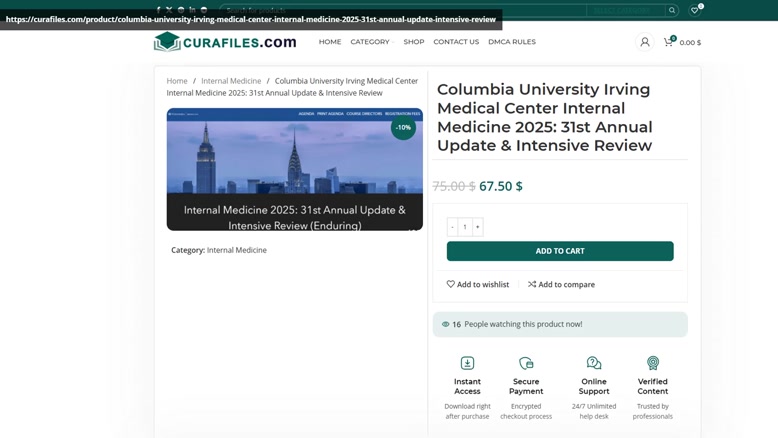Click the Verified Content badge icon
This screenshot has width=778, height=438.
(x=652, y=363)
